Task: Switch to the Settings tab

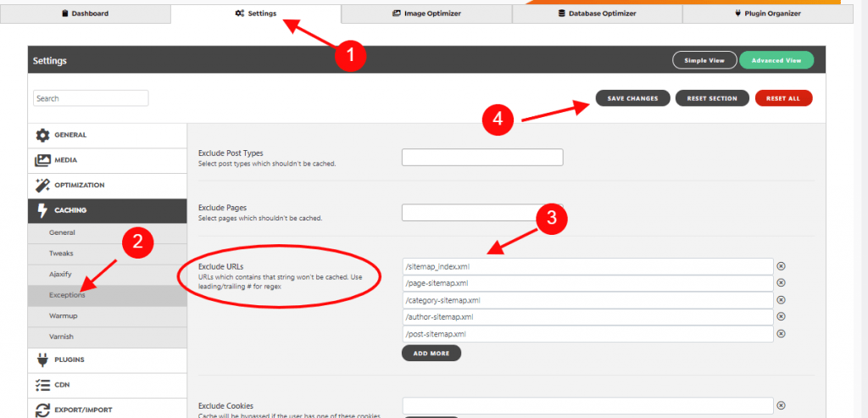Action: click(x=256, y=14)
